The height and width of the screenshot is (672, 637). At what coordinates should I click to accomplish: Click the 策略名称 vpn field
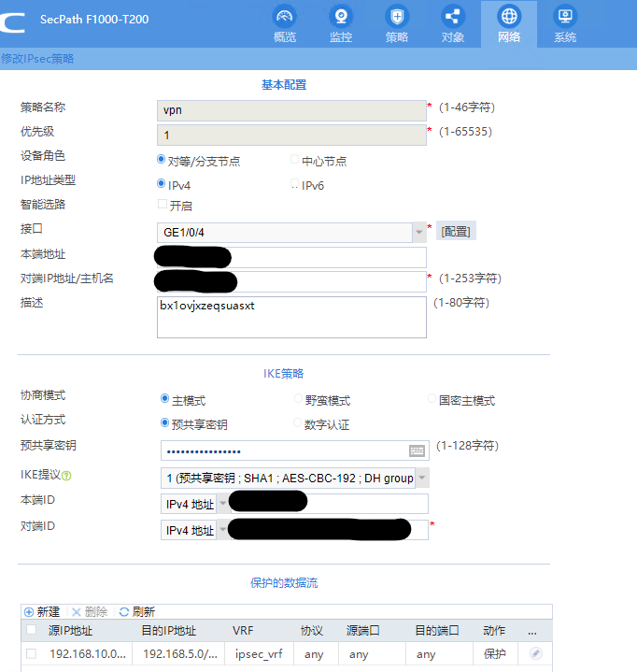click(x=291, y=110)
